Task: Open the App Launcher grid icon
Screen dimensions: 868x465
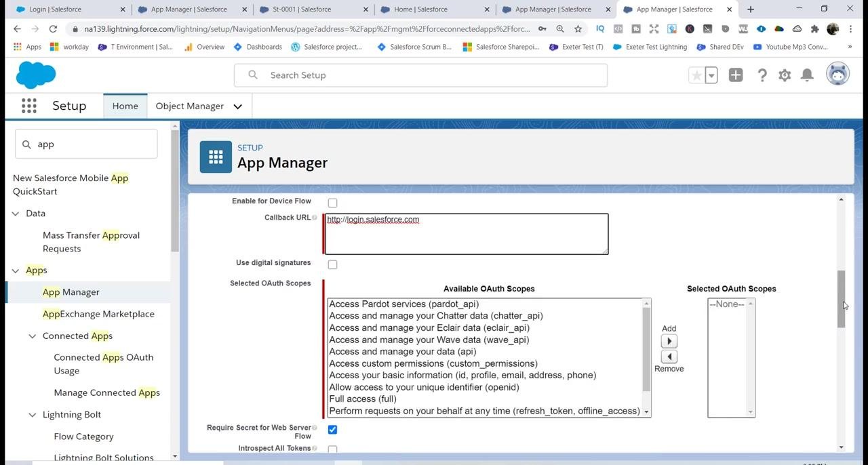Action: point(28,106)
